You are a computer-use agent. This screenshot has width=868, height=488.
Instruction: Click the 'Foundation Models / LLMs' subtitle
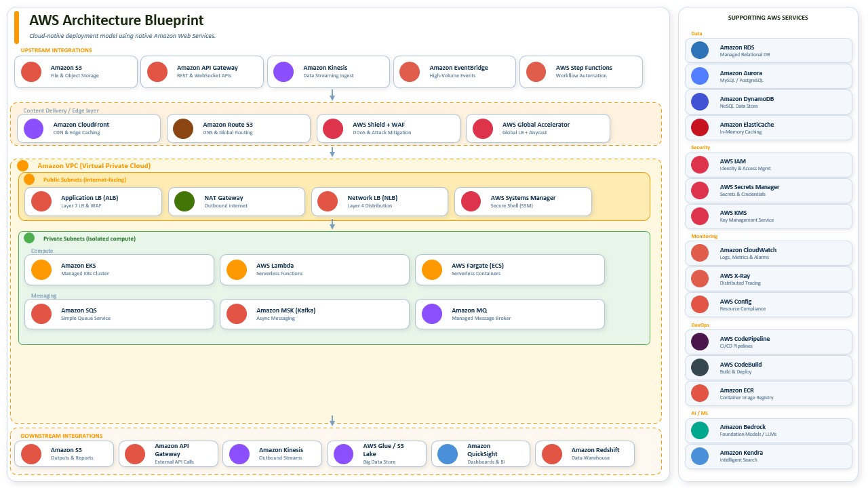pos(748,434)
